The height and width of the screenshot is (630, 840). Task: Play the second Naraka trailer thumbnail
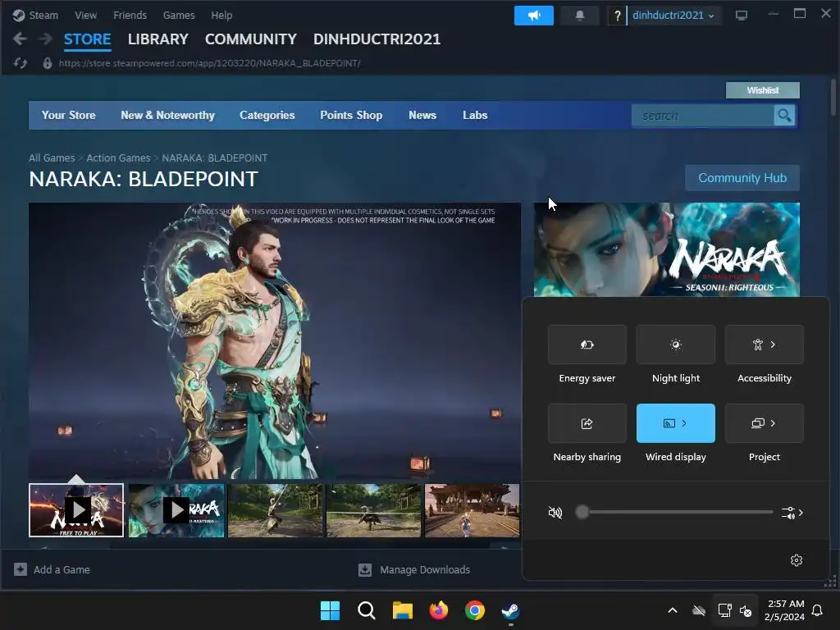point(176,510)
